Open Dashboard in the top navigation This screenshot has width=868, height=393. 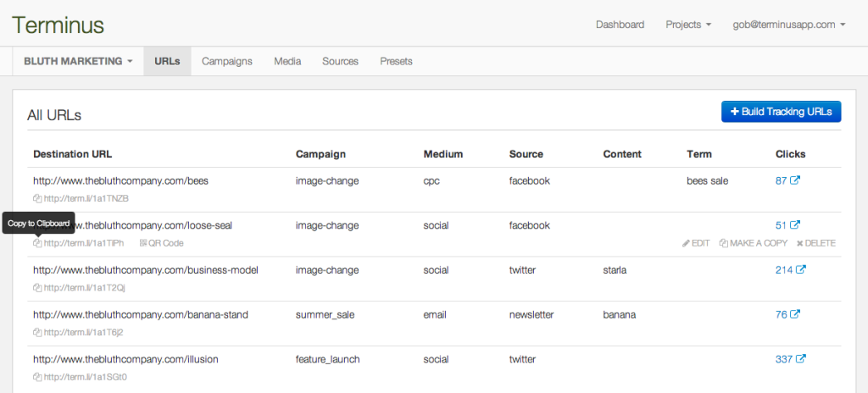(x=620, y=25)
